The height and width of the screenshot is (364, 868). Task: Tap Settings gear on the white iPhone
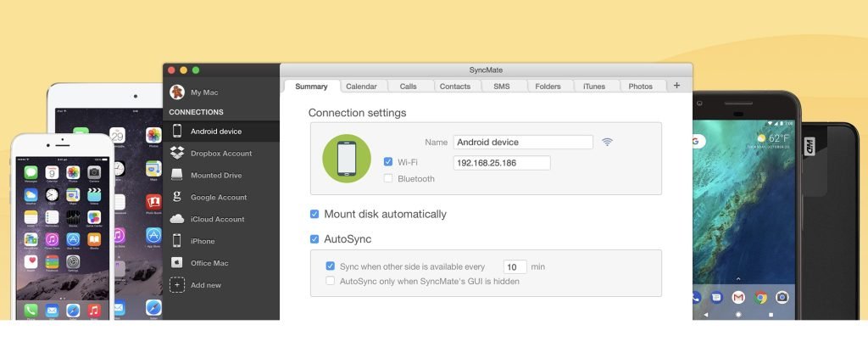[73, 261]
